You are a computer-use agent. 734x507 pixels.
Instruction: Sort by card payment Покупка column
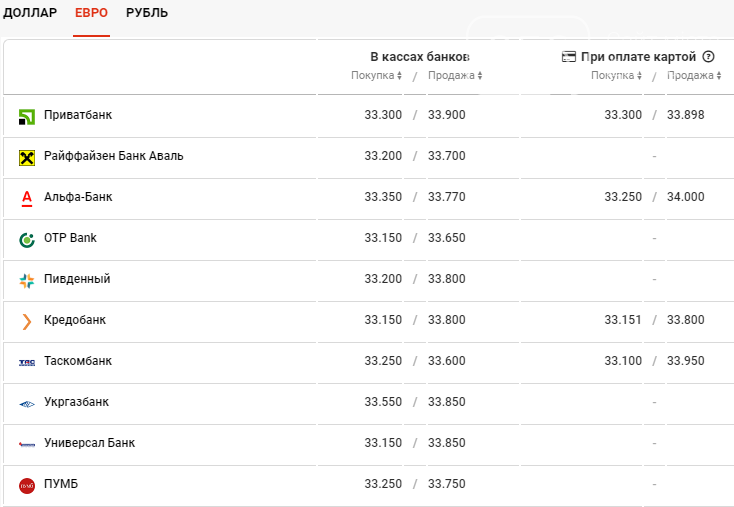pos(616,75)
